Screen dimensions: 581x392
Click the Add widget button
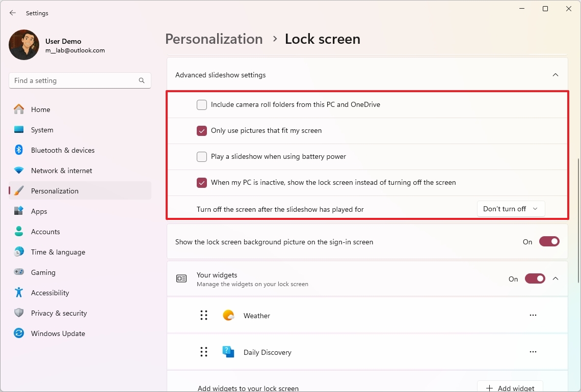510,388
